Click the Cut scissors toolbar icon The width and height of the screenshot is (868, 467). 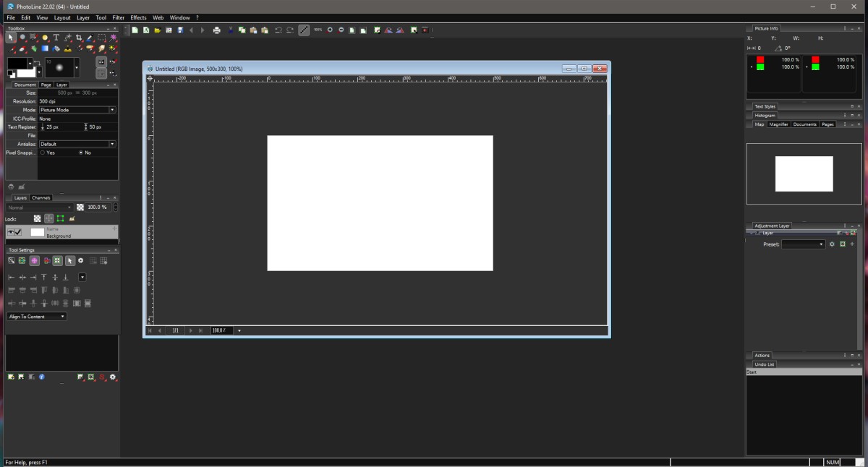click(231, 30)
